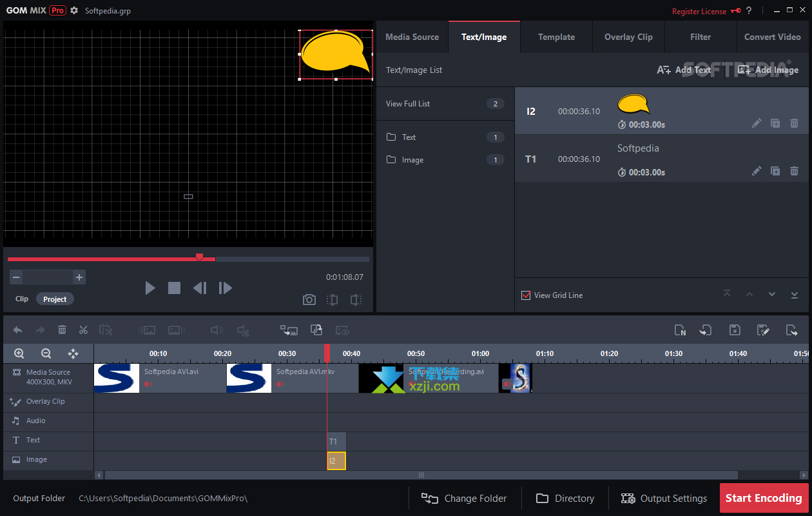Image resolution: width=812 pixels, height=516 pixels.
Task: Open Output Settings
Action: [664, 498]
